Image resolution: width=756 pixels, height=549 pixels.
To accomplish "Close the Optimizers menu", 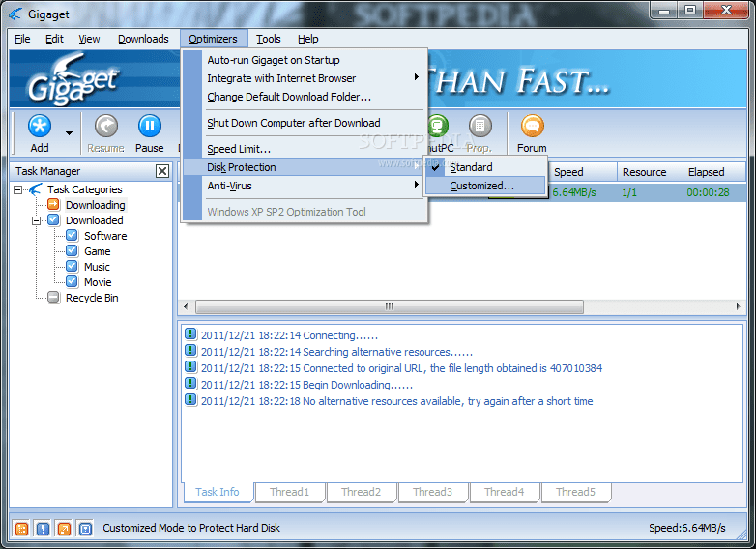I will (213, 39).
